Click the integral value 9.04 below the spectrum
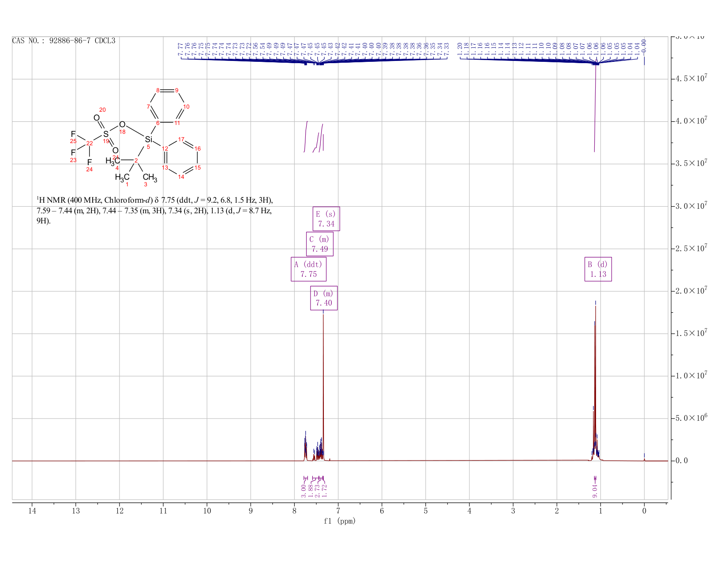Viewport: 728px width, 563px height. click(595, 491)
